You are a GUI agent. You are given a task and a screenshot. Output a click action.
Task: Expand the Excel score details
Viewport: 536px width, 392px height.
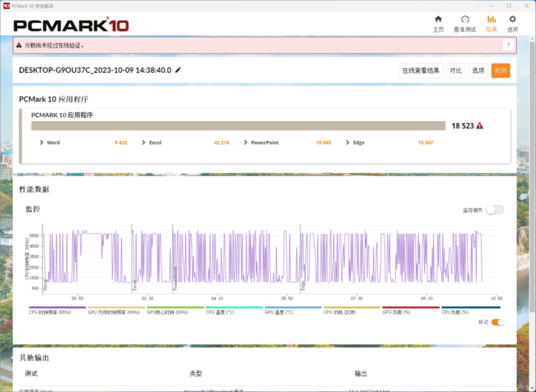coord(143,142)
